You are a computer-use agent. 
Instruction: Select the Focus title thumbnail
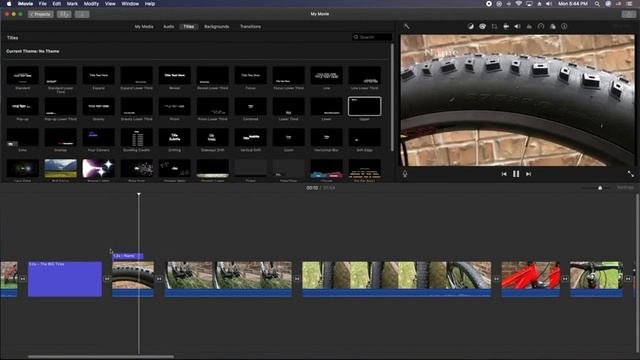[x=250, y=76]
